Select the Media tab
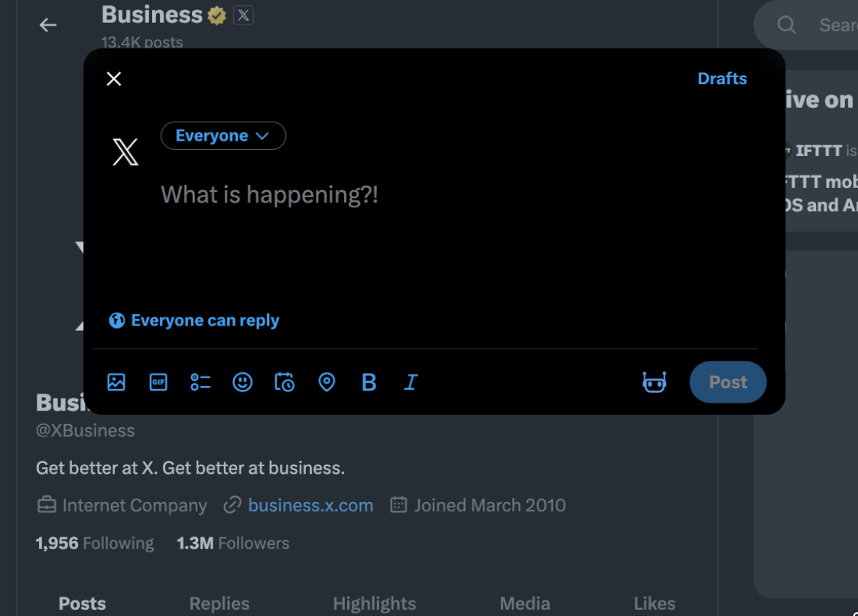The image size is (858, 616). (525, 604)
